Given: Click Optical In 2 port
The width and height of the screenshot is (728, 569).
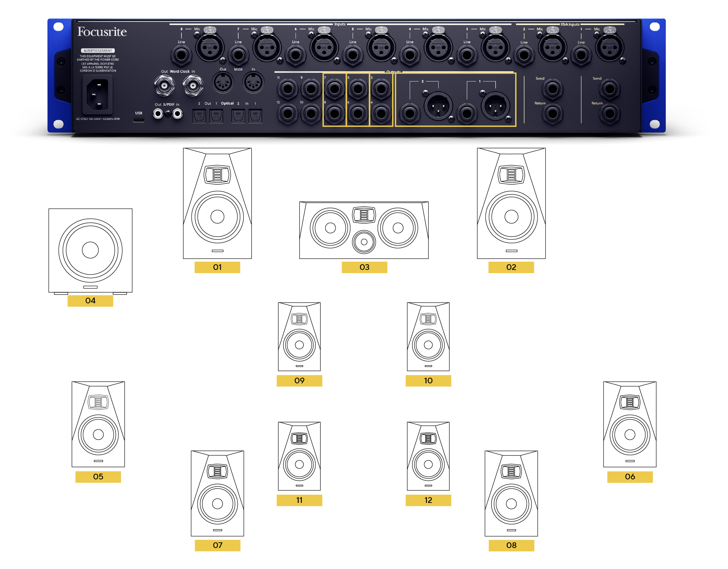Looking at the screenshot, I should click(238, 116).
